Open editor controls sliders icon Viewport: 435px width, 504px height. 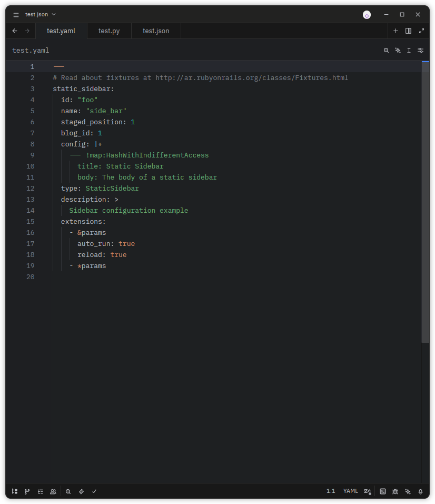pos(421,51)
